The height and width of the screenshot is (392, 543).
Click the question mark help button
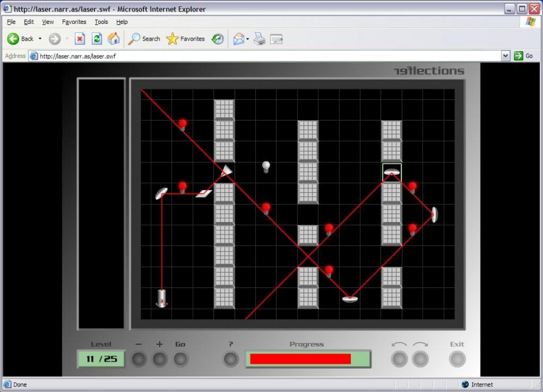[x=231, y=359]
